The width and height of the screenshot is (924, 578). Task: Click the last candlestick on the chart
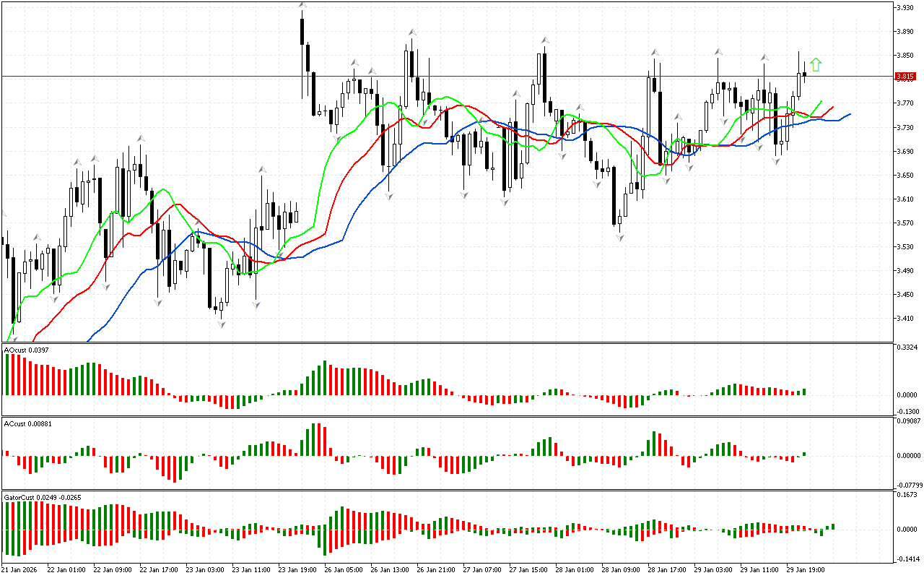[x=804, y=74]
